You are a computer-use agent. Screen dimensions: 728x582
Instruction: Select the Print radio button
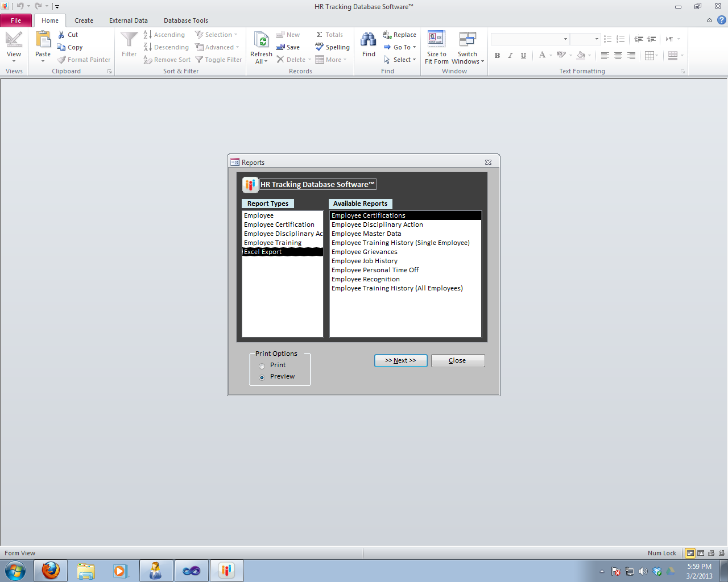[262, 365]
